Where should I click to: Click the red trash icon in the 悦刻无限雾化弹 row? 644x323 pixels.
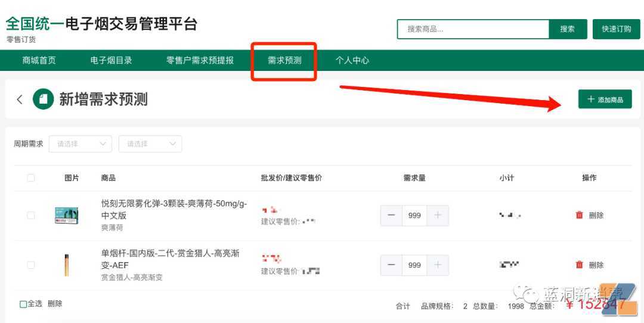point(580,215)
